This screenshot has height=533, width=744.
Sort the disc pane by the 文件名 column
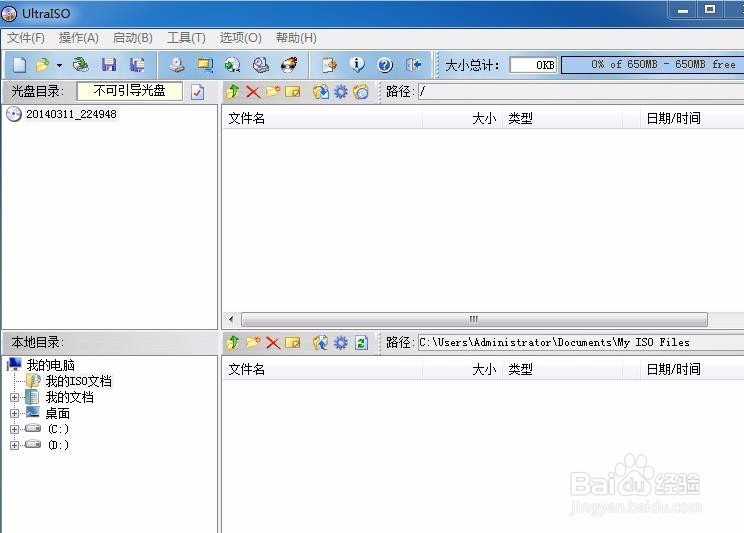[322, 118]
